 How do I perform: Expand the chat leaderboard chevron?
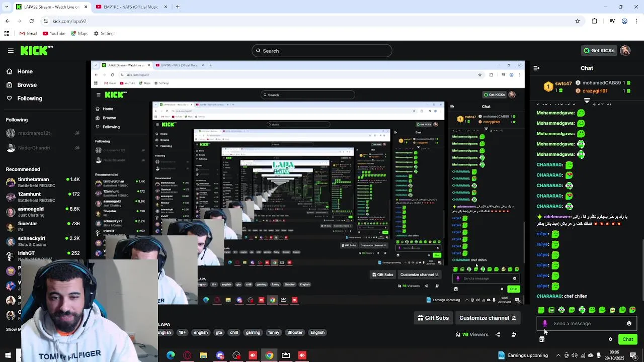point(587,101)
